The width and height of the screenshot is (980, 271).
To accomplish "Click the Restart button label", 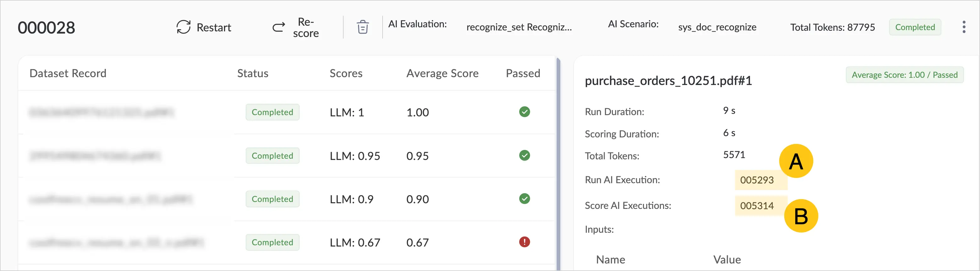I will 214,27.
